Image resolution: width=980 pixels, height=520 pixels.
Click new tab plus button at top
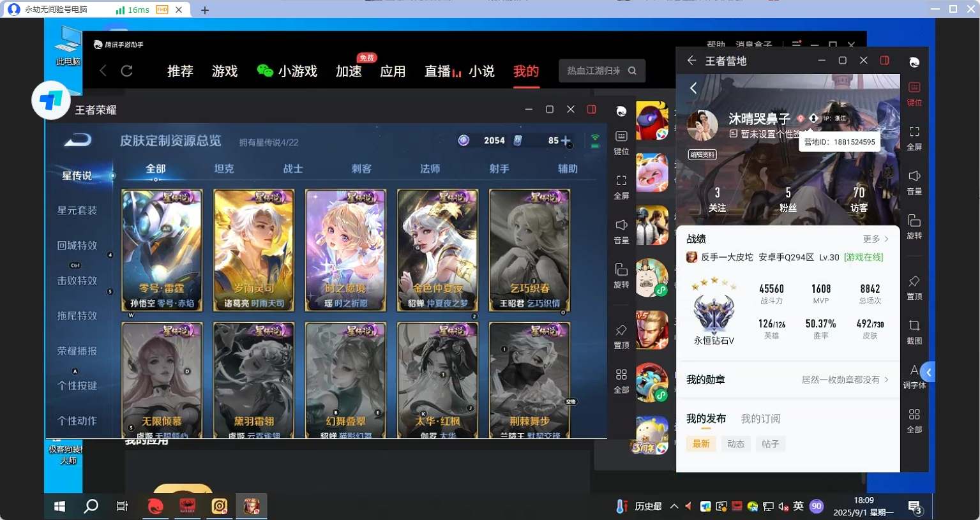(205, 10)
